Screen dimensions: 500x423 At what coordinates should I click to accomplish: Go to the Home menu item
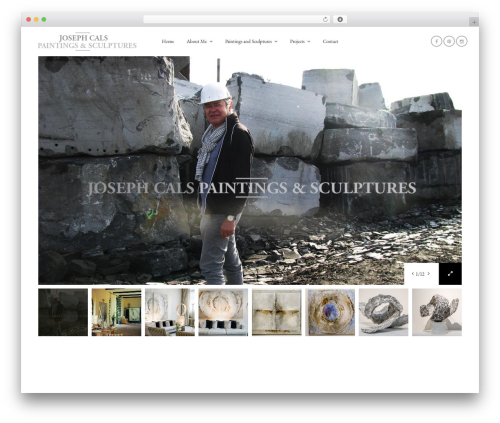[x=168, y=41]
